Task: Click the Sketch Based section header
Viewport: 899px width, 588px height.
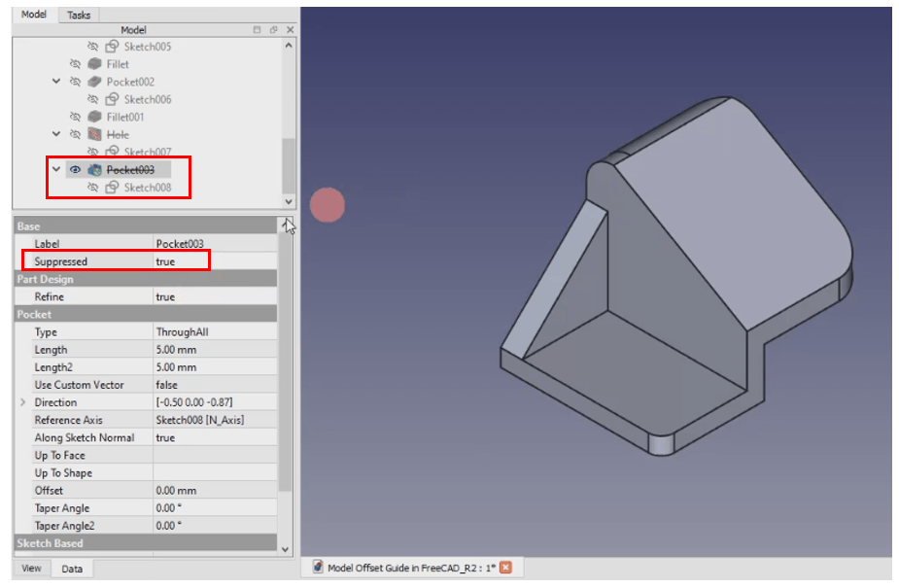Action: (146, 543)
